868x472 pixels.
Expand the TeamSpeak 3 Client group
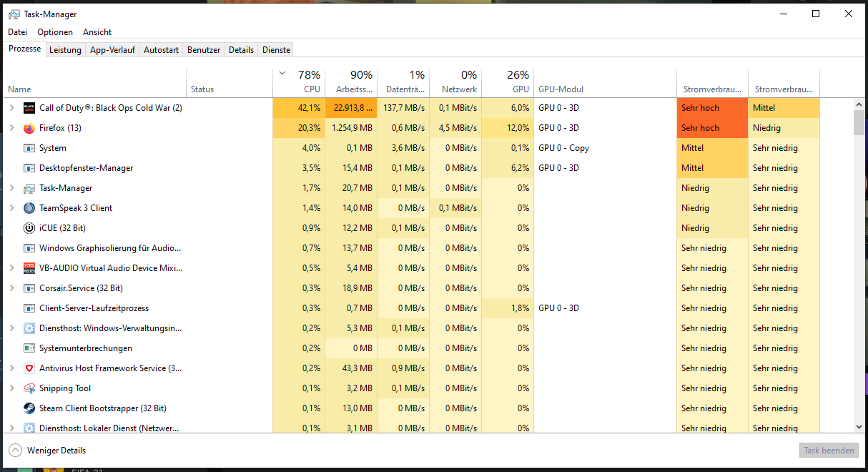[11, 208]
